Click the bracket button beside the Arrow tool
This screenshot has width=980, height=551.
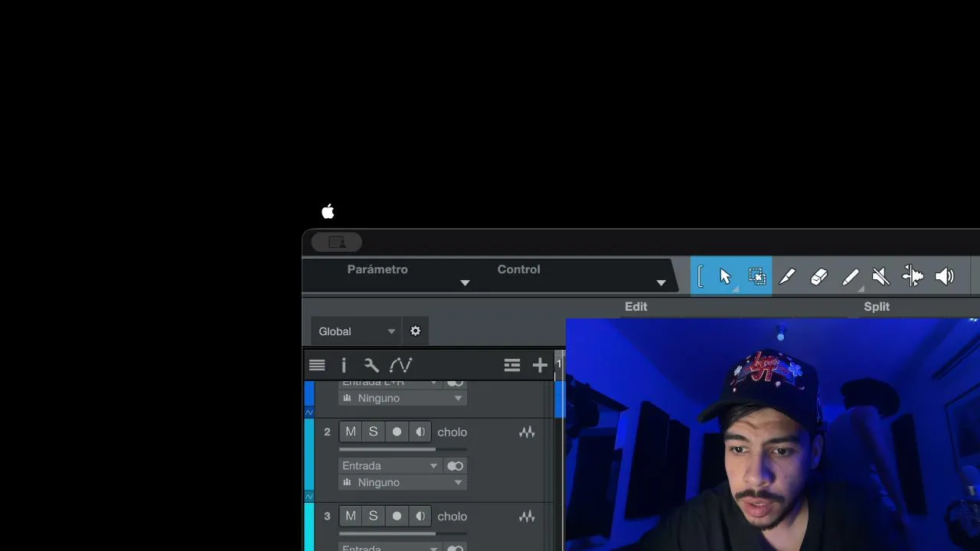pos(701,276)
